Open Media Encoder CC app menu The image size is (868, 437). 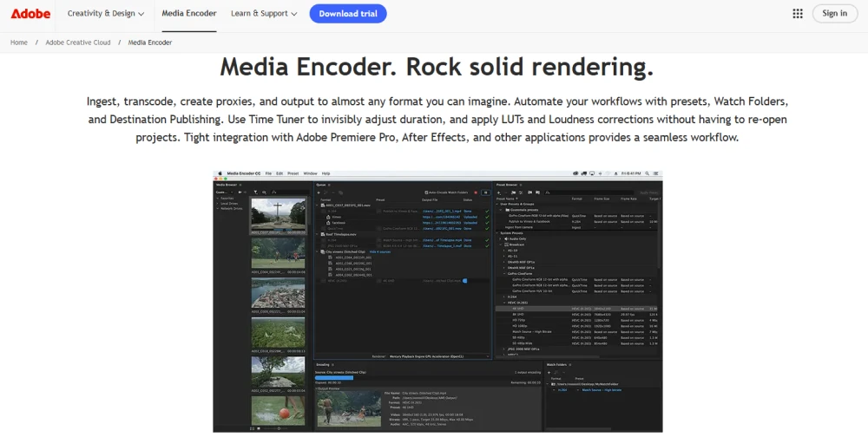pos(244,173)
